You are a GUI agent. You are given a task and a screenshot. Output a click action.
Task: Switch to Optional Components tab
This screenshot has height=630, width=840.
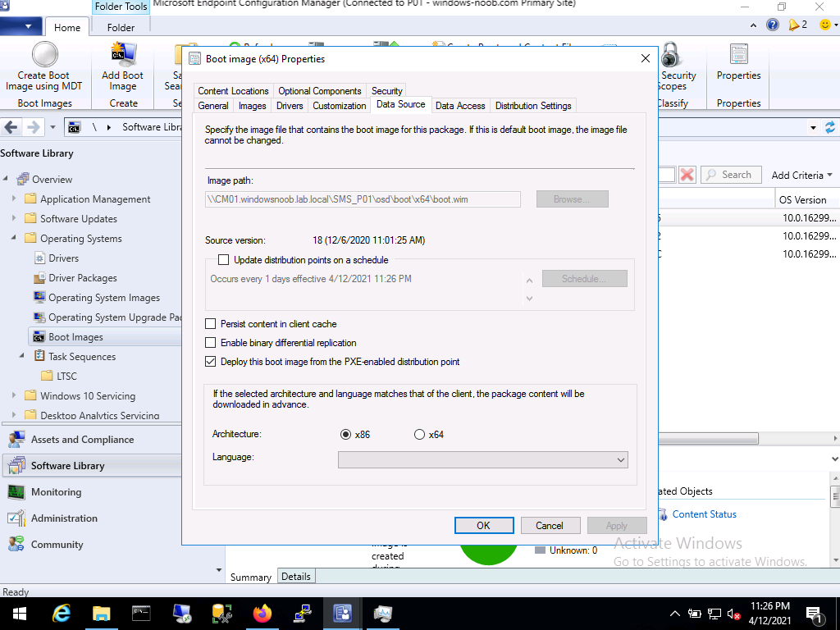tap(320, 91)
